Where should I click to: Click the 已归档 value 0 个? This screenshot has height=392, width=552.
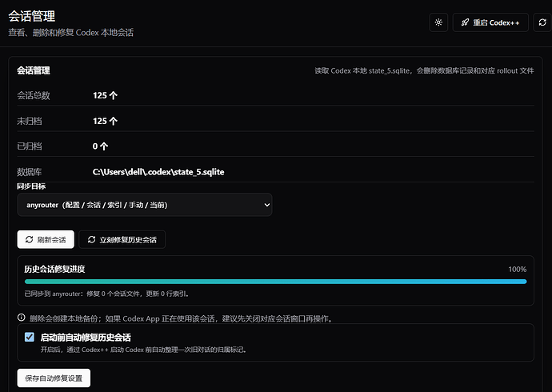point(100,146)
